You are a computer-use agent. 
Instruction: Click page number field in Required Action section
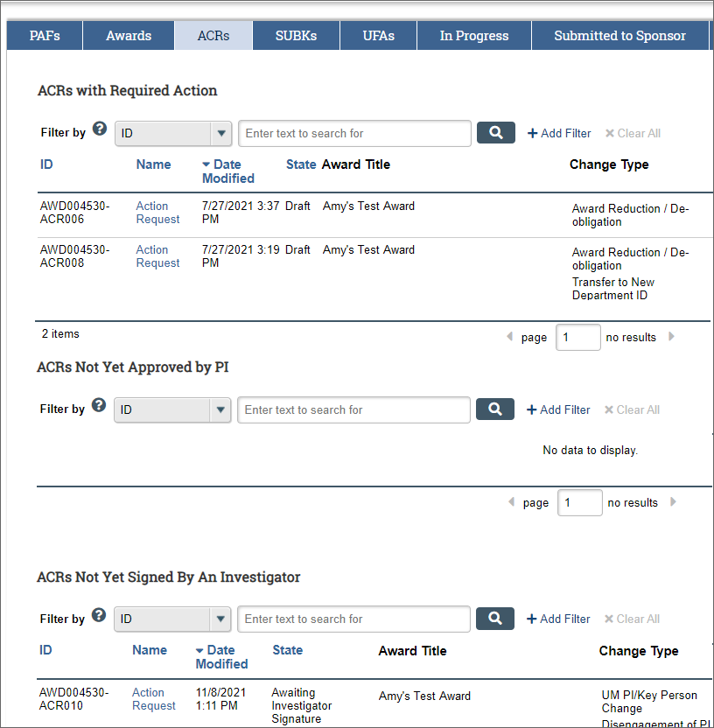tap(577, 337)
